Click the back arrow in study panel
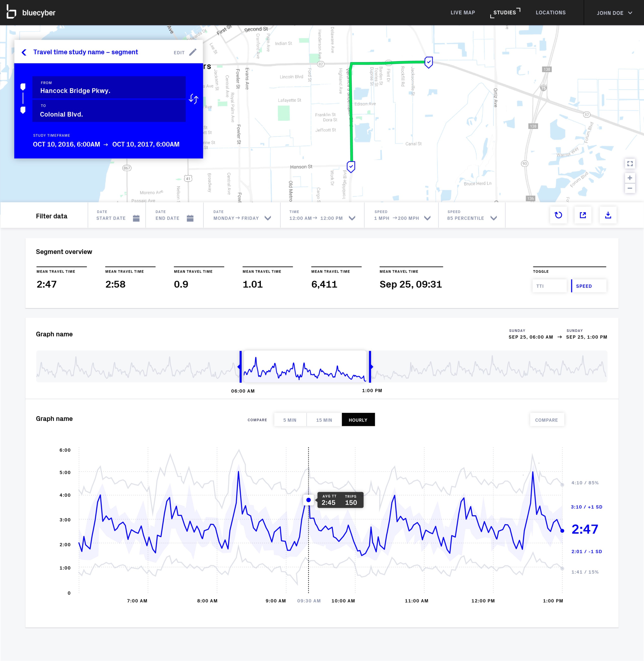 point(24,52)
